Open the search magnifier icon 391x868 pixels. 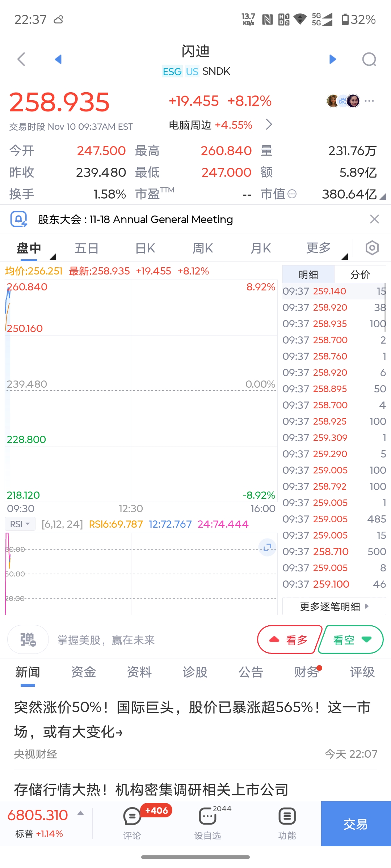369,59
